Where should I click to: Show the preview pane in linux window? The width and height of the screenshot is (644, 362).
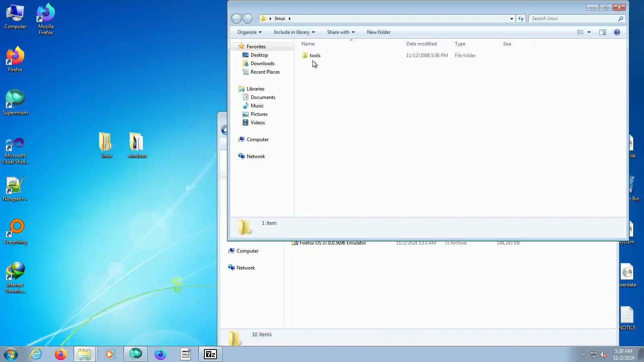(603, 32)
